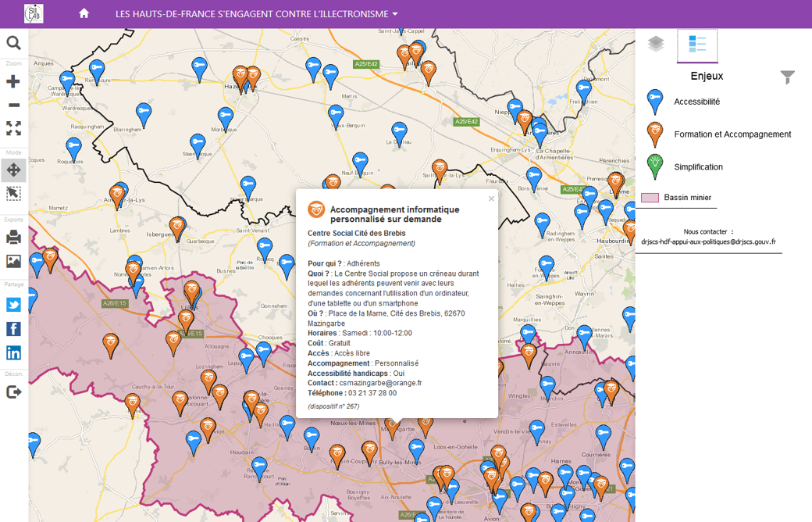Image resolution: width=812 pixels, height=522 pixels.
Task: Click the popup title Accompagnement informatique
Action: pyautogui.click(x=394, y=214)
